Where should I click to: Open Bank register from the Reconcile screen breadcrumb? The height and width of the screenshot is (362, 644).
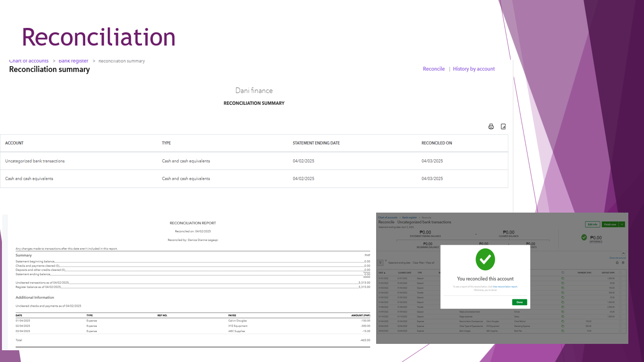point(409,217)
